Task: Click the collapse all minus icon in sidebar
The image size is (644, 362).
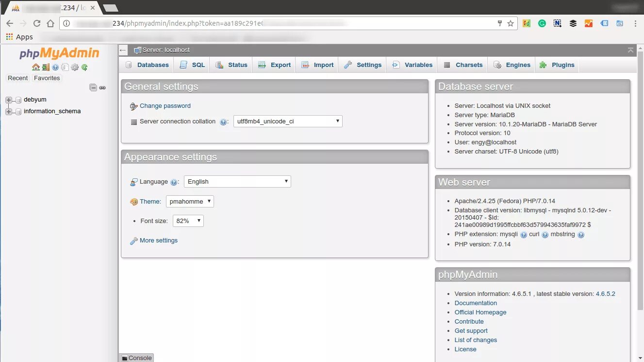Action: [x=93, y=87]
